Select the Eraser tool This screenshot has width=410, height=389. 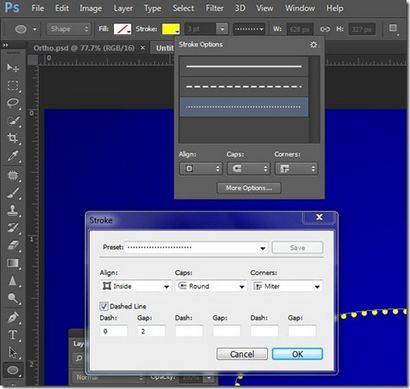13,246
